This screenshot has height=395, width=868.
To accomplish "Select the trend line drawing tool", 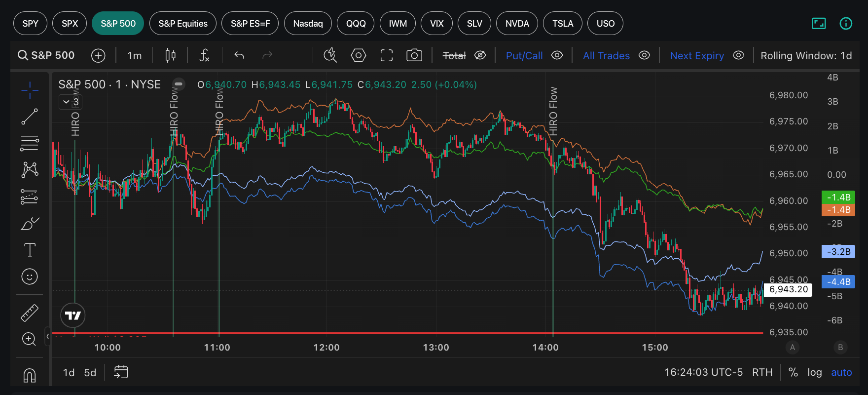I will point(30,117).
